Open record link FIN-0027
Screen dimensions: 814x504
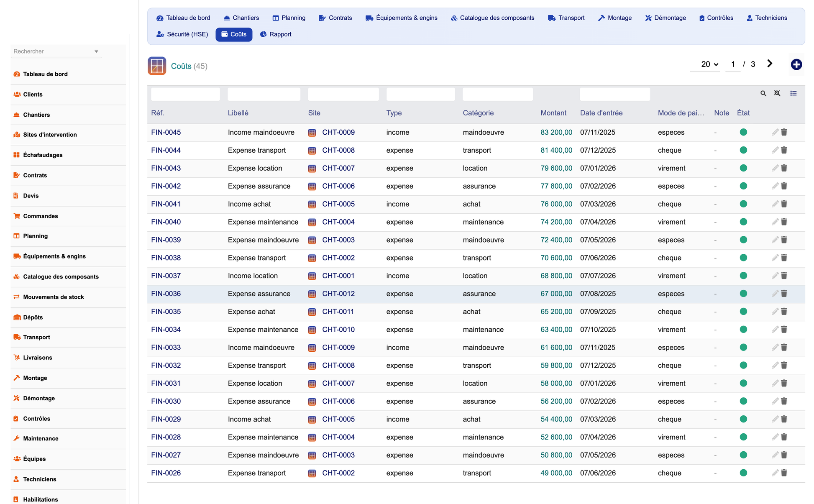166,455
